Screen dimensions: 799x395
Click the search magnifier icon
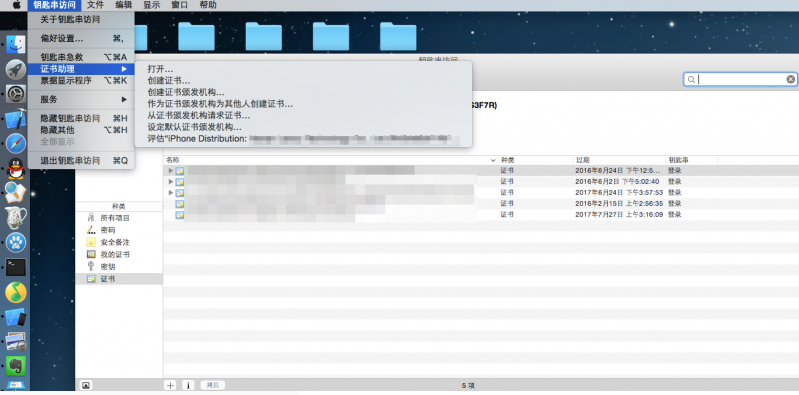tap(691, 80)
